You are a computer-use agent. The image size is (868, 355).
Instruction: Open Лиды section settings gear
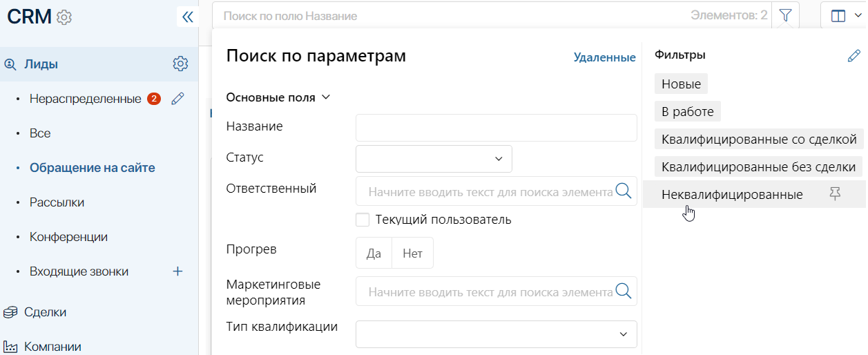click(180, 64)
